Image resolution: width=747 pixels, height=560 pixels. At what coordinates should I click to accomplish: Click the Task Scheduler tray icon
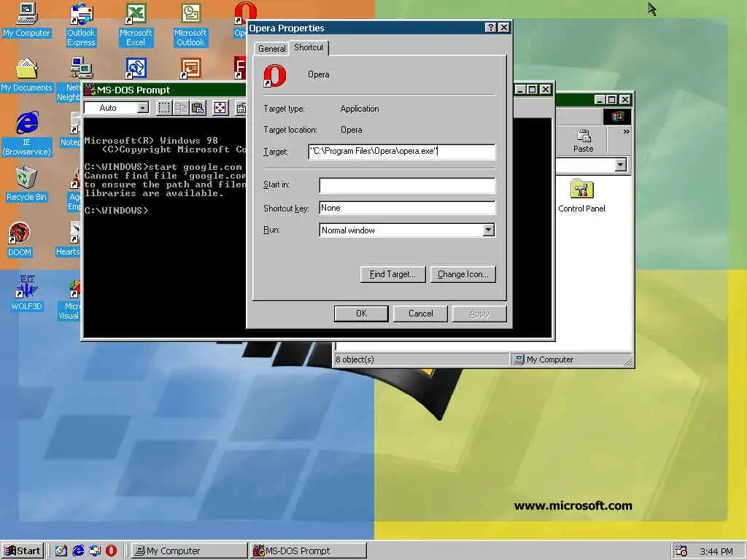coord(681,551)
